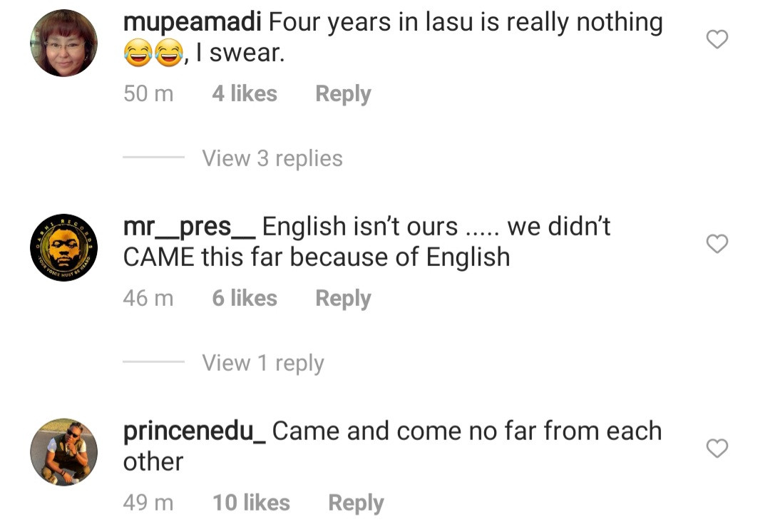Click the 49 m timestamp
Image resolution: width=770 pixels, height=532 pixels.
(x=148, y=503)
